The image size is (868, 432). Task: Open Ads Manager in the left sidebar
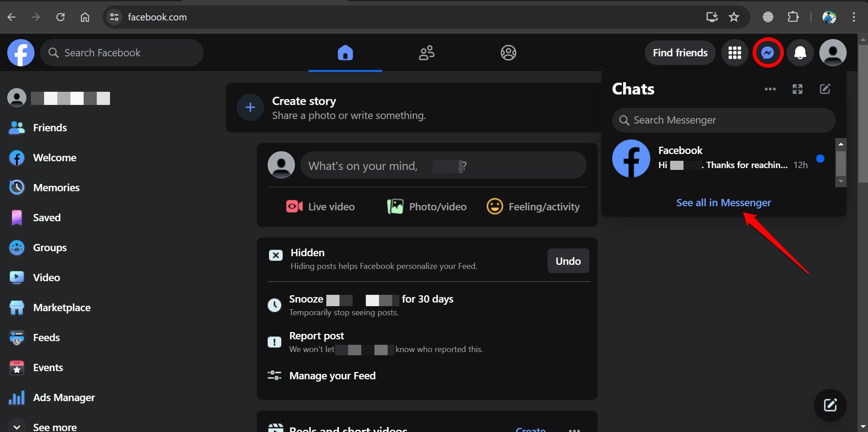tap(52, 397)
